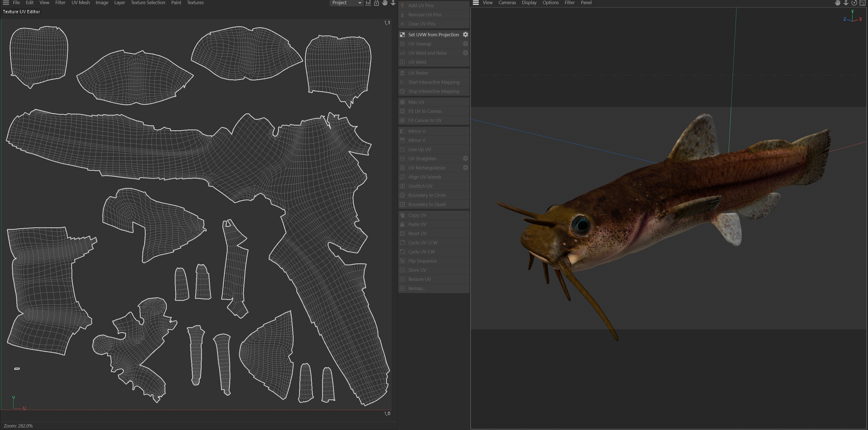Click the Fit UV to Canvas command

425,111
